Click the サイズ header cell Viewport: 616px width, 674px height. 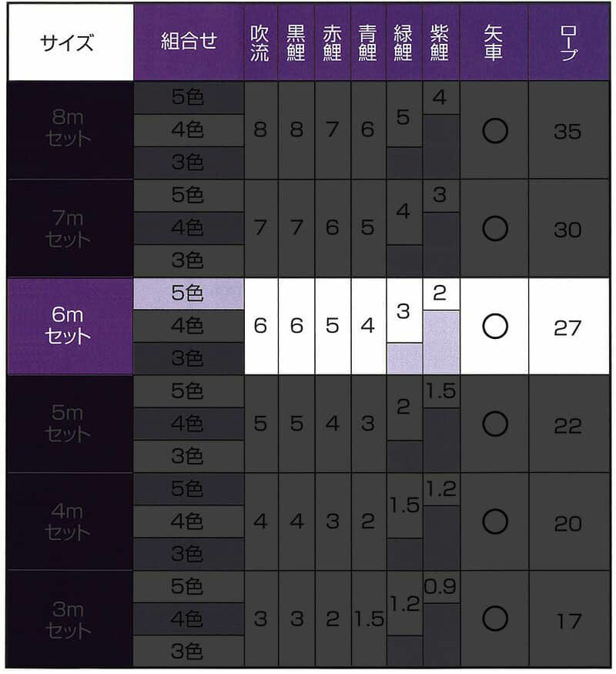point(69,42)
